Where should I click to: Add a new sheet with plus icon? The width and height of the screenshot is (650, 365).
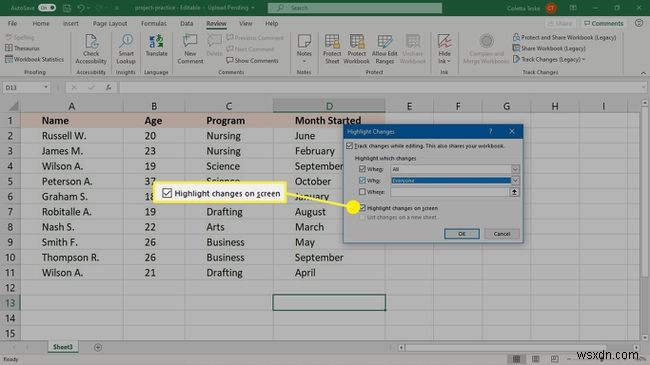coord(98,347)
